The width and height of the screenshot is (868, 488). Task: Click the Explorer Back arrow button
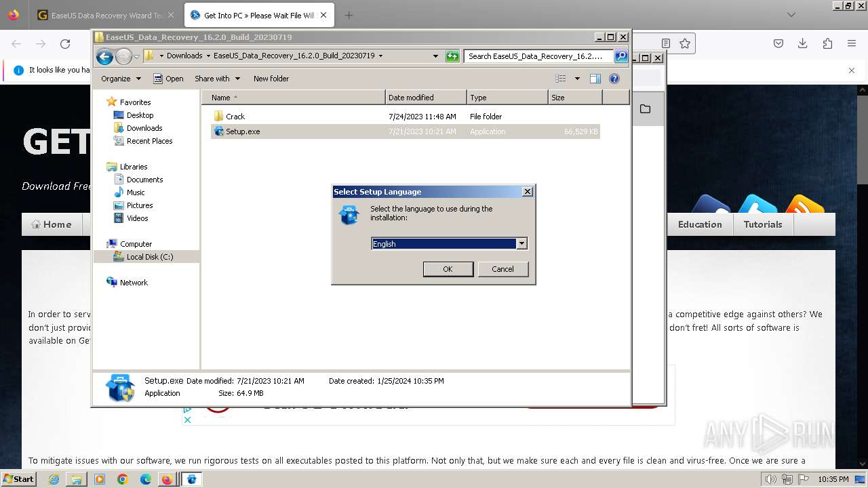(104, 56)
